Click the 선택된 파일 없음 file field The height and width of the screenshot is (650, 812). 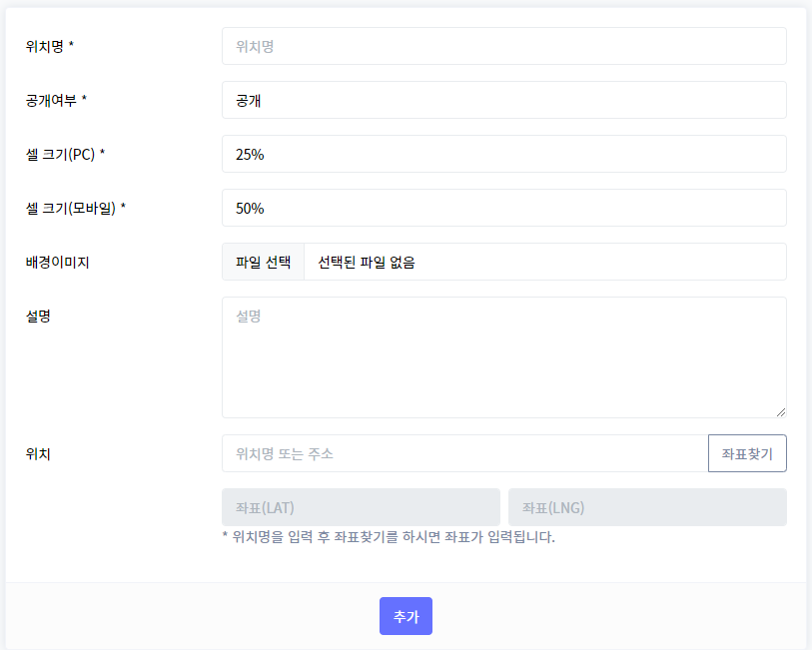point(544,262)
